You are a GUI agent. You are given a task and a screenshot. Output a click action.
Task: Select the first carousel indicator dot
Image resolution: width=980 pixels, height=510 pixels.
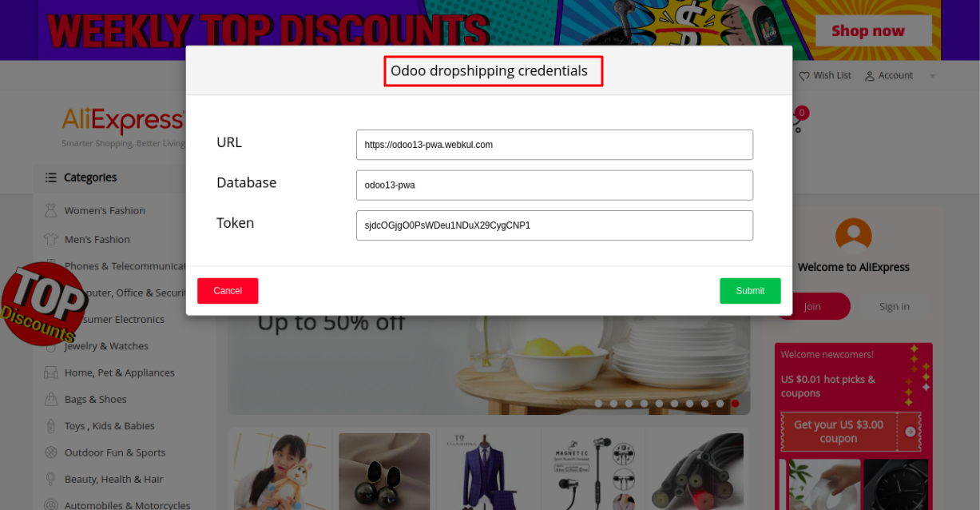point(598,404)
